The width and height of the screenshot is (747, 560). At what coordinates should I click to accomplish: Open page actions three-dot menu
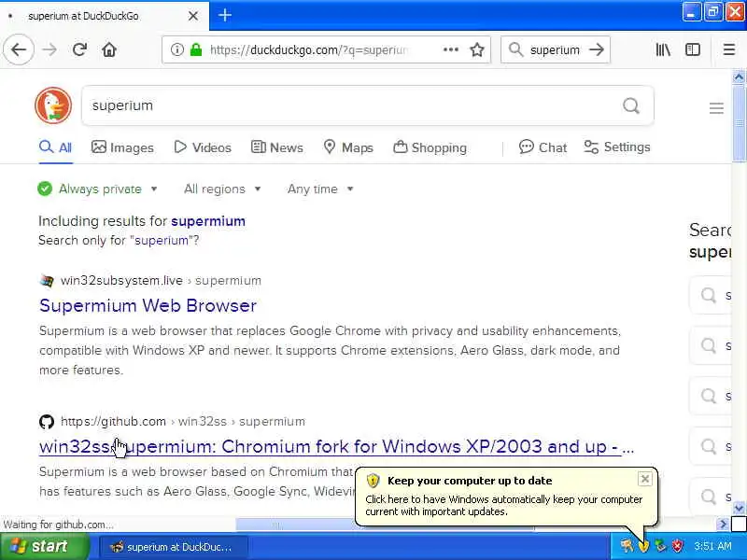tap(451, 49)
